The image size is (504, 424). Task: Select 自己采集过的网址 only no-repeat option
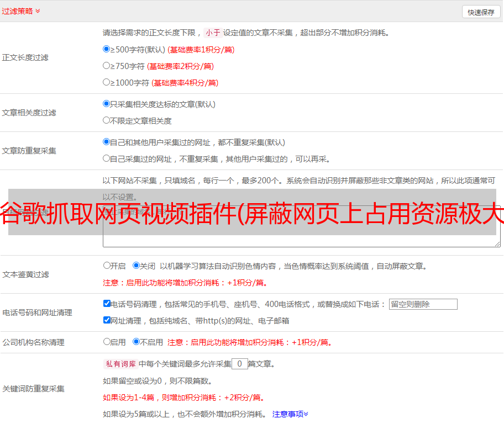(107, 158)
